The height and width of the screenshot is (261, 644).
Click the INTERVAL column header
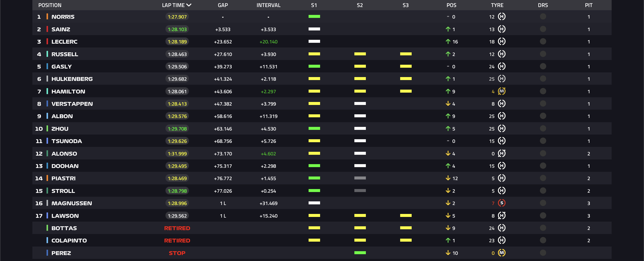(x=269, y=5)
